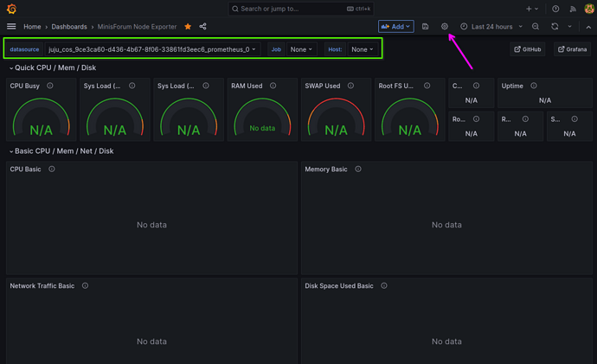The width and height of the screenshot is (597, 364).
Task: Show info icon for C... stat panel
Action: pyautogui.click(x=477, y=86)
